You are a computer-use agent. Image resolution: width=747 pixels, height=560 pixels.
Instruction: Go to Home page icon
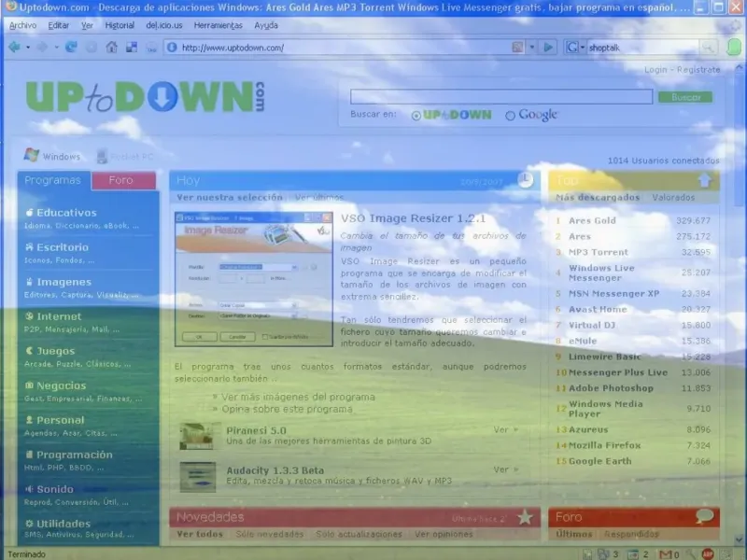(111, 48)
